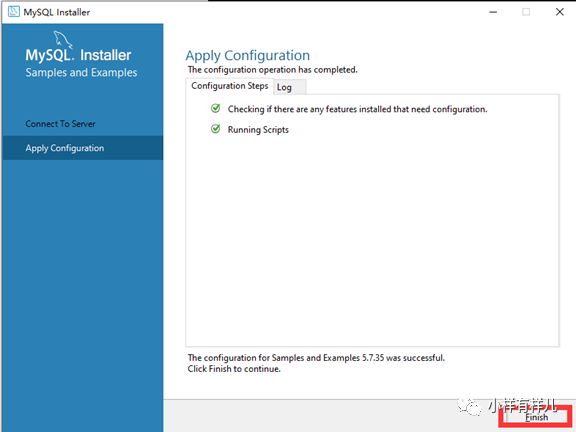The width and height of the screenshot is (576, 432).
Task: Click the WeChat watermark icon near Finish
Action: [469, 406]
